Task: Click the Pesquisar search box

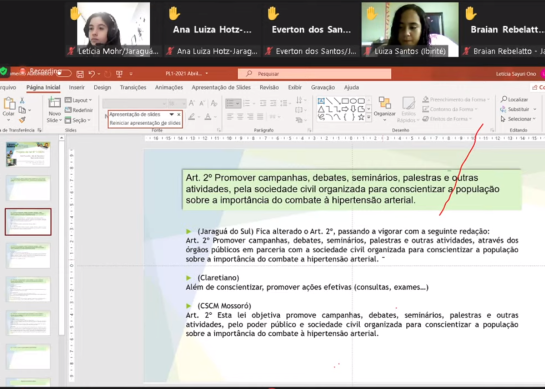Action: (x=314, y=74)
